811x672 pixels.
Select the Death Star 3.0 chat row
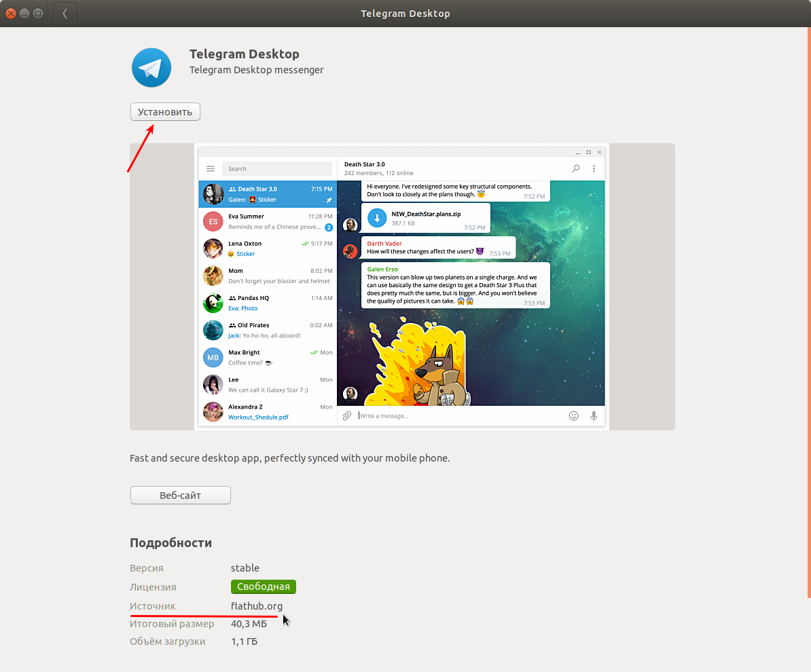[268, 194]
